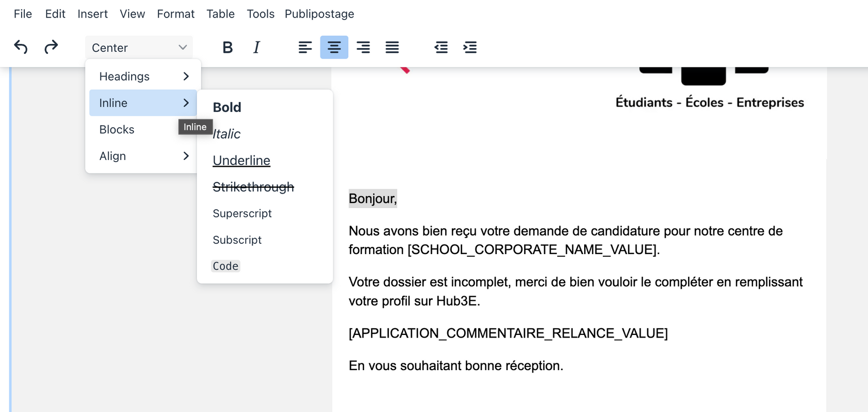
Task: Expand the Headings submenu
Action: (143, 77)
